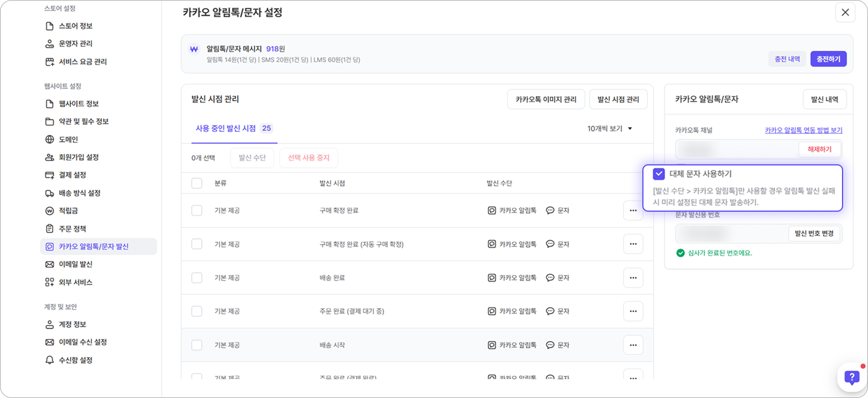Click the 외부 서비스 grid icon
The height and width of the screenshot is (398, 868).
point(49,282)
